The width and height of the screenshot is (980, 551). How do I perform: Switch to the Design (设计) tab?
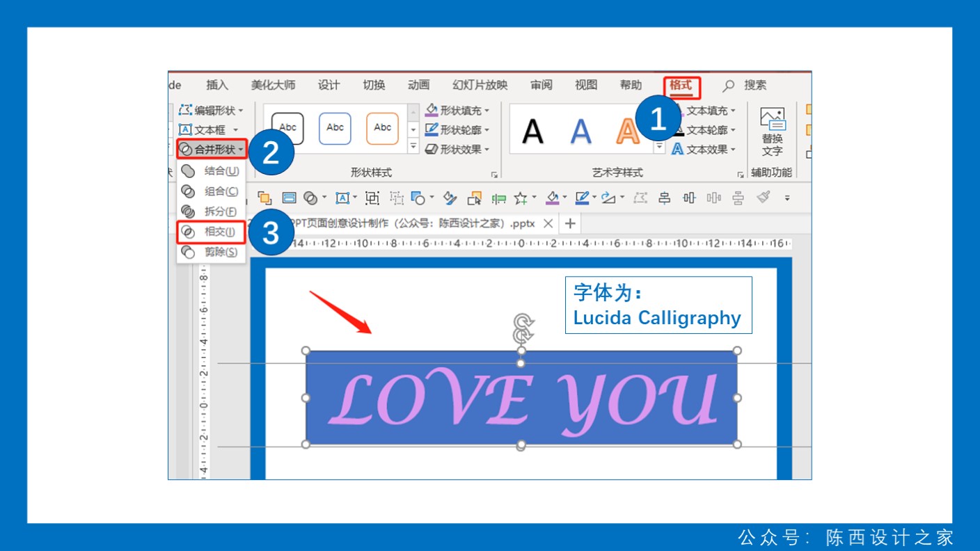[x=329, y=85]
